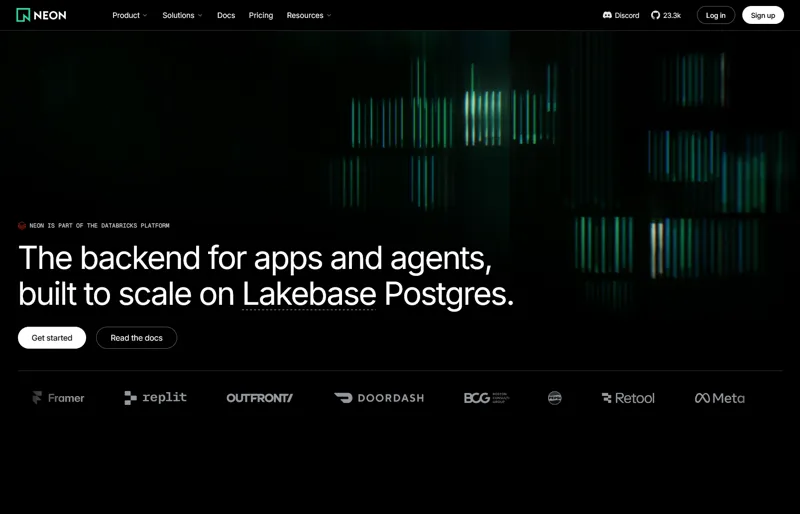Click the Retool logo

pyautogui.click(x=628, y=398)
